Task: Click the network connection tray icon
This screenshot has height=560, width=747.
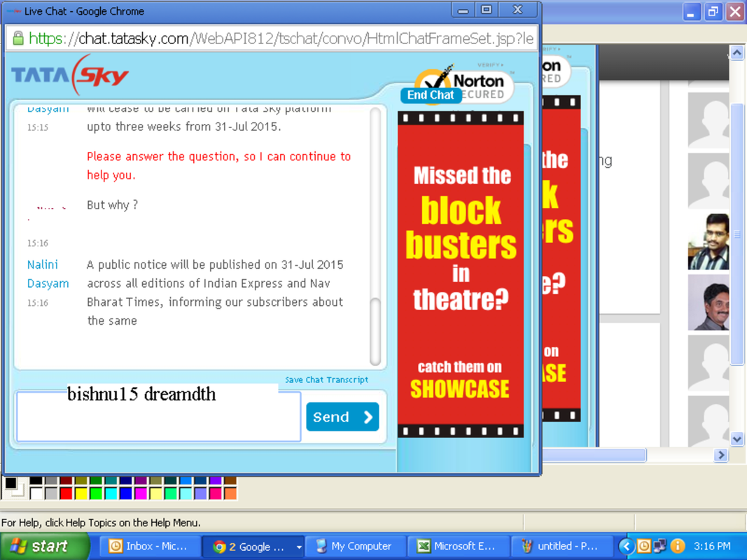Action: tap(659, 546)
